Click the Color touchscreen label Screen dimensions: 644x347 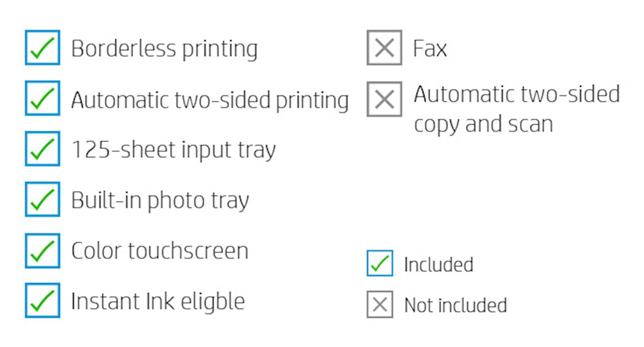point(160,251)
